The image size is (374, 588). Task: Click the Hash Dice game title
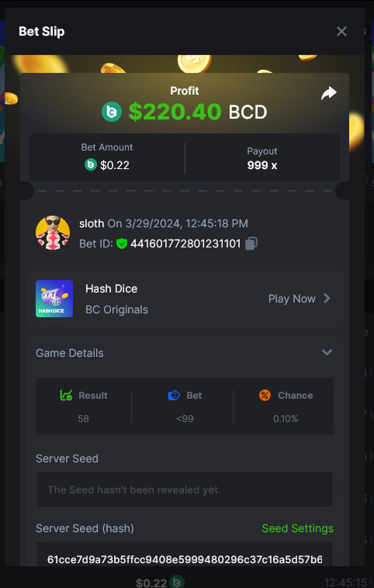pyautogui.click(x=112, y=289)
